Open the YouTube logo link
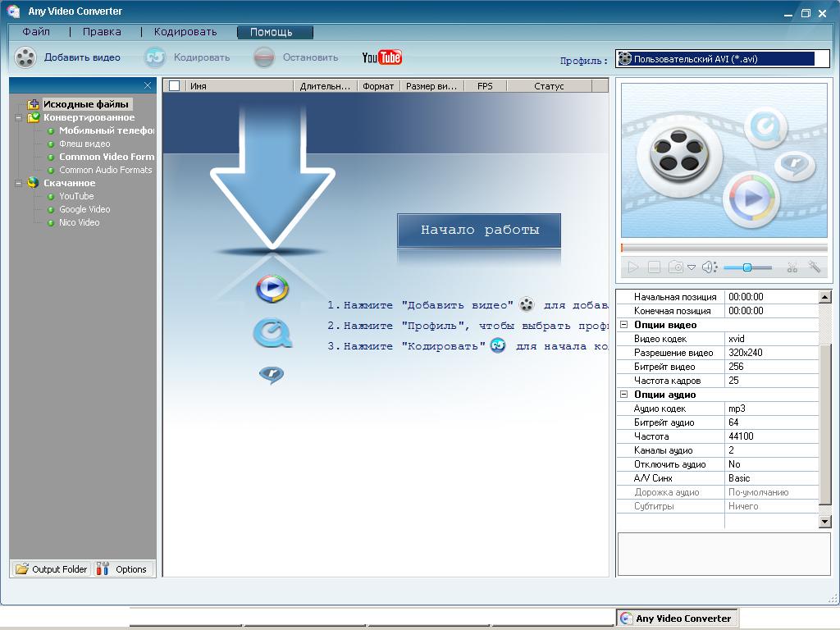The image size is (840, 630). click(x=382, y=57)
